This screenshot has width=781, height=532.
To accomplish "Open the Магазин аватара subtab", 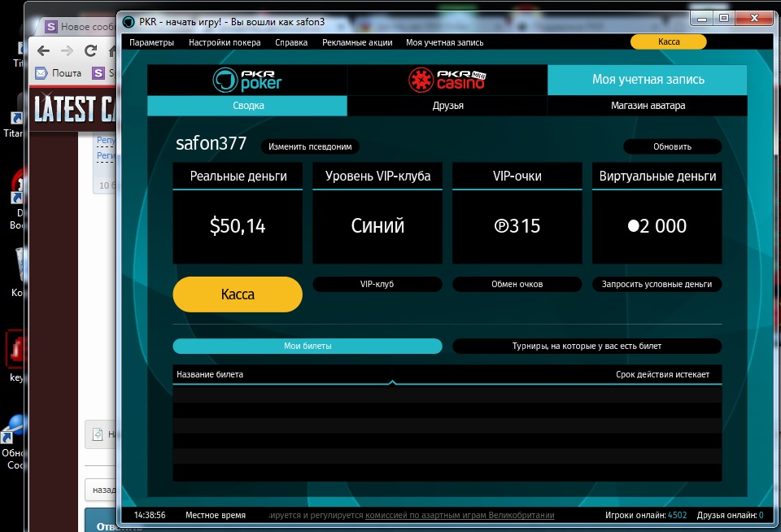I will pyautogui.click(x=648, y=106).
